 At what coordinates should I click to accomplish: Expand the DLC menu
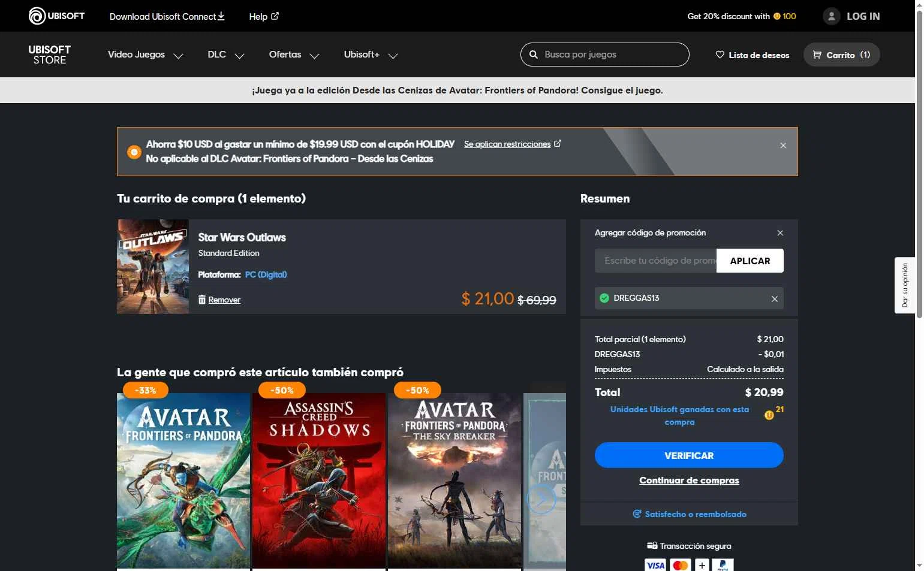tap(225, 55)
